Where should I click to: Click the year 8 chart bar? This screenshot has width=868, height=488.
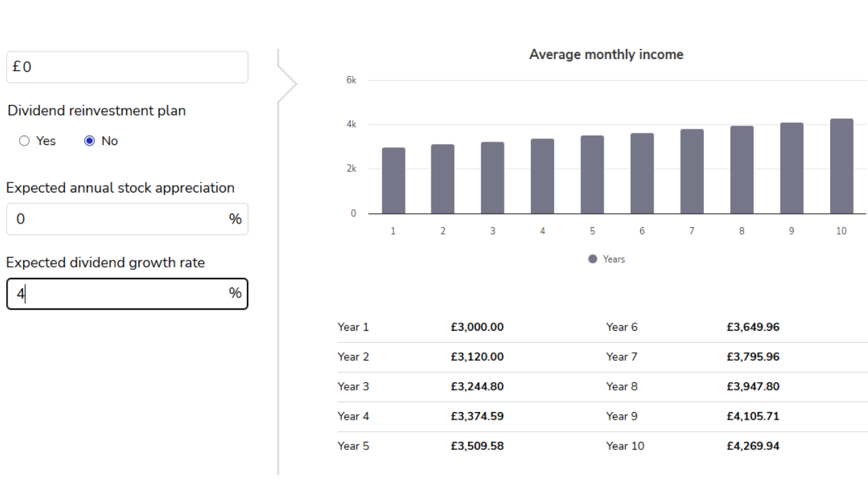pos(742,170)
